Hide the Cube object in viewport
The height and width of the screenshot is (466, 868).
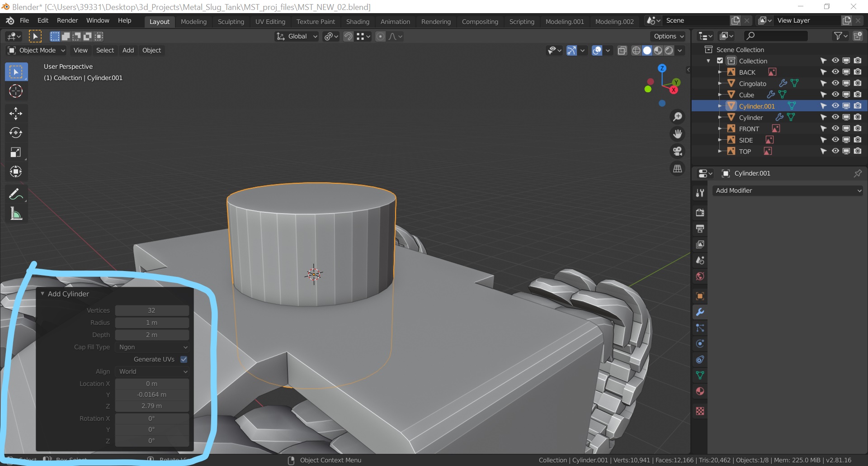pyautogui.click(x=835, y=95)
